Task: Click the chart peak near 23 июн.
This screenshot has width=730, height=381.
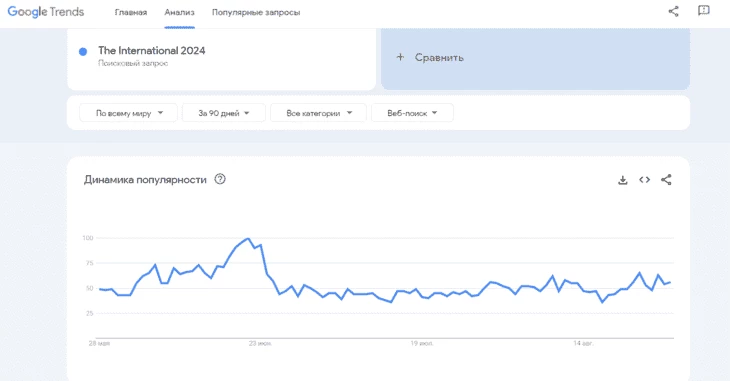Action: point(248,238)
